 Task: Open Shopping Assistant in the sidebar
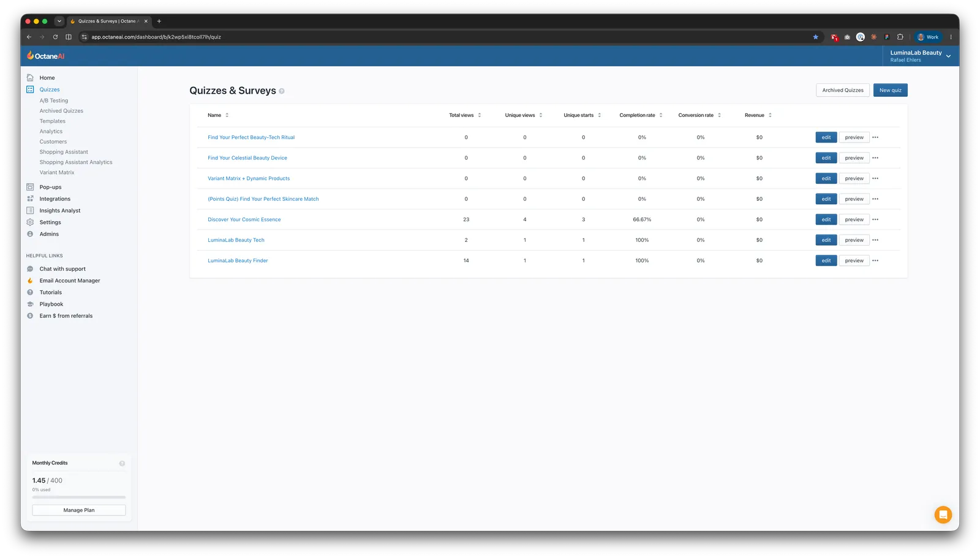coord(64,152)
